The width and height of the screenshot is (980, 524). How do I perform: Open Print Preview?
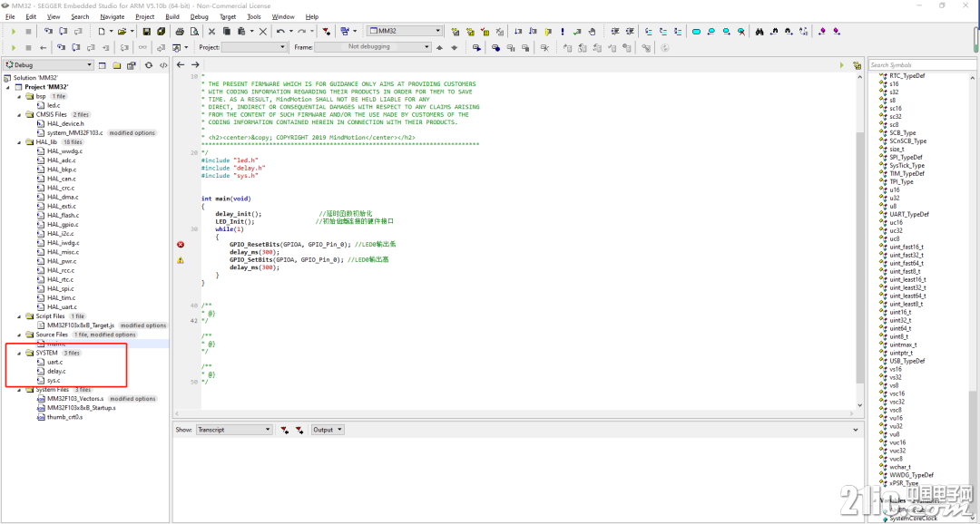[x=194, y=31]
